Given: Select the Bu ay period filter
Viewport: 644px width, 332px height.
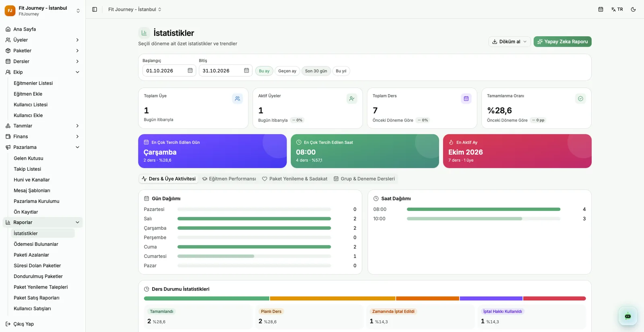Looking at the screenshot, I should click(x=264, y=71).
